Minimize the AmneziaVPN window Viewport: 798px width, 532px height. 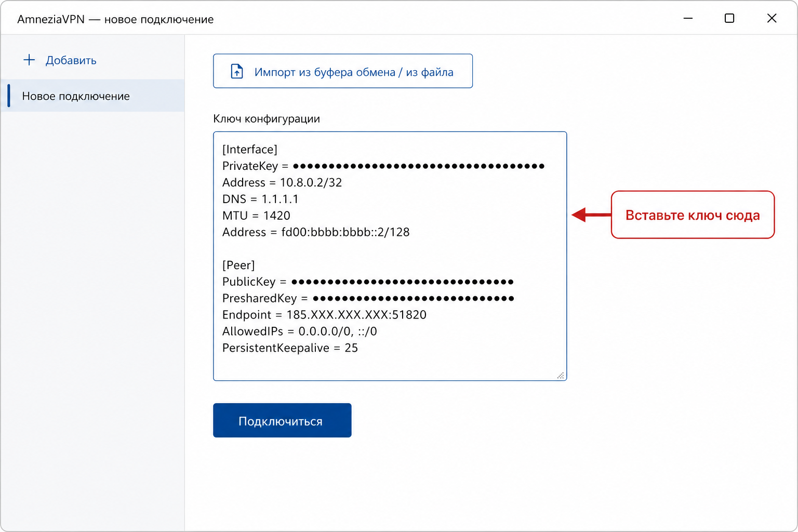tap(688, 18)
